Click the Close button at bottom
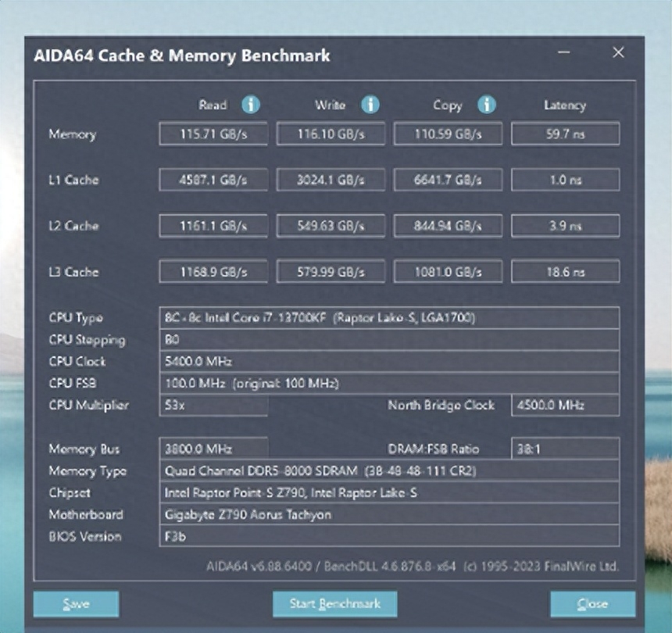The height and width of the screenshot is (633, 672). coord(593,604)
